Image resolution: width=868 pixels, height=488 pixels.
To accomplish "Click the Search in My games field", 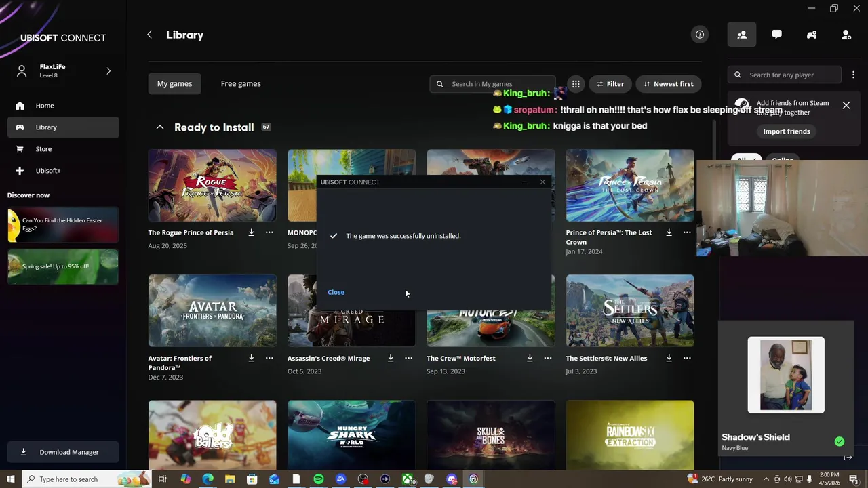I will [x=492, y=84].
